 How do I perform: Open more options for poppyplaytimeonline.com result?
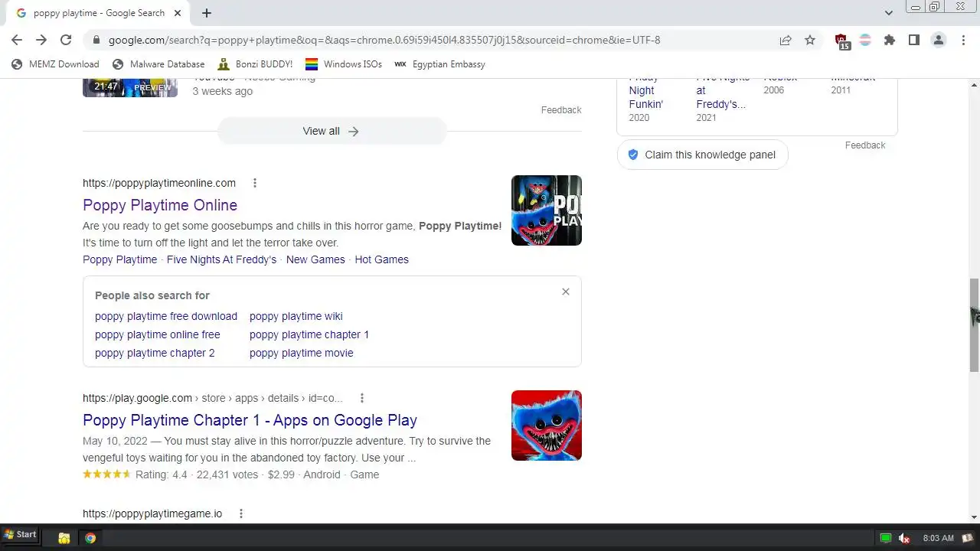click(x=255, y=183)
